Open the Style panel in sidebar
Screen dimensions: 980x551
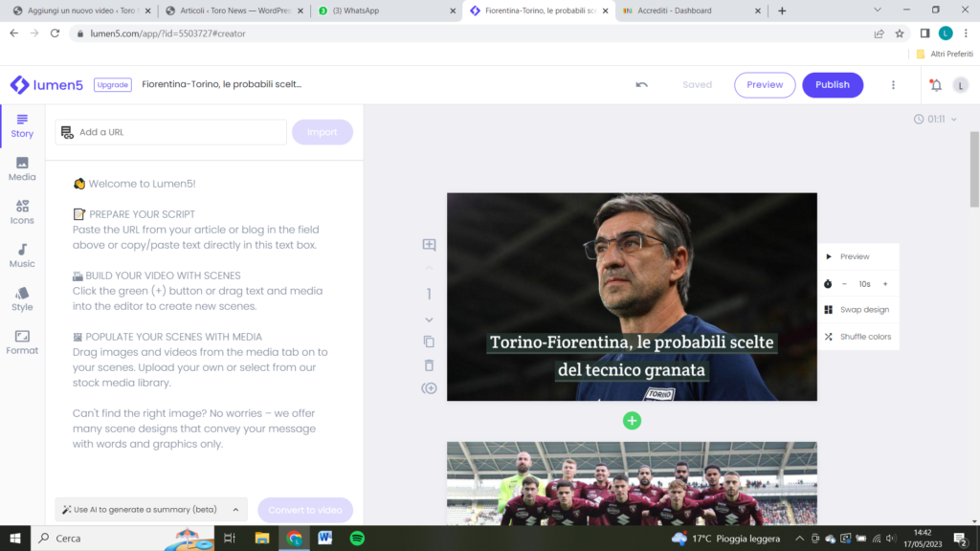(x=22, y=298)
